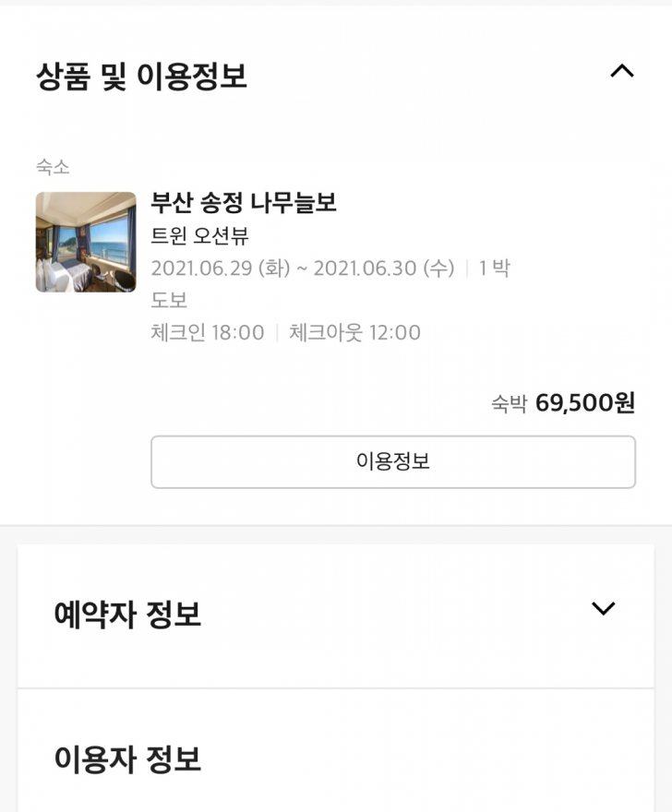Click the small 숙소 category label
This screenshot has width=672, height=812.
point(53,167)
